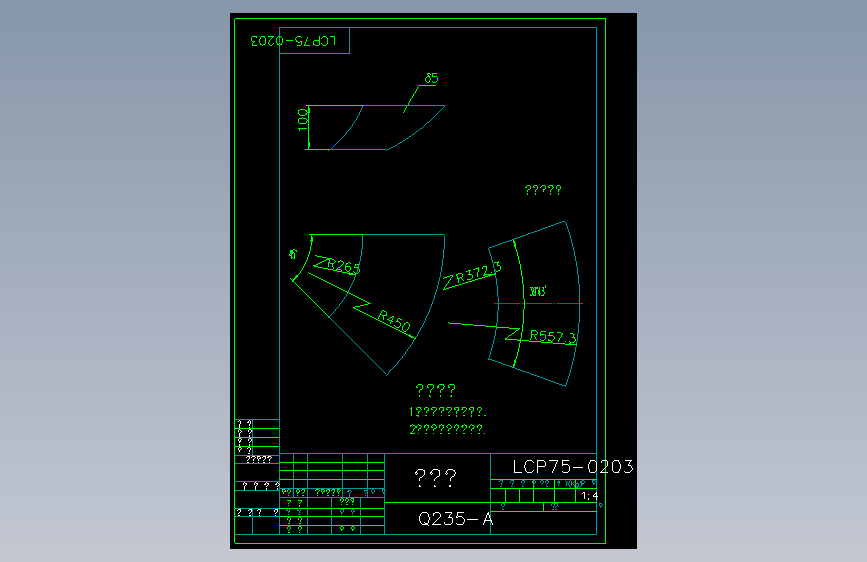
Task: Click the R265 radius dimension label
Action: tap(343, 266)
